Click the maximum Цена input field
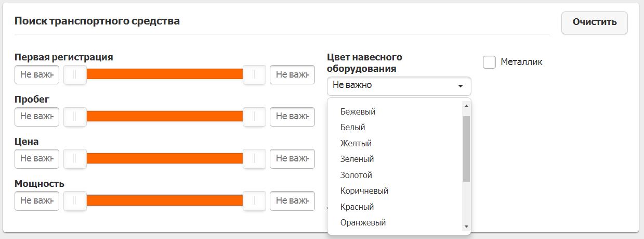This screenshot has height=239, width=644. 292,158
